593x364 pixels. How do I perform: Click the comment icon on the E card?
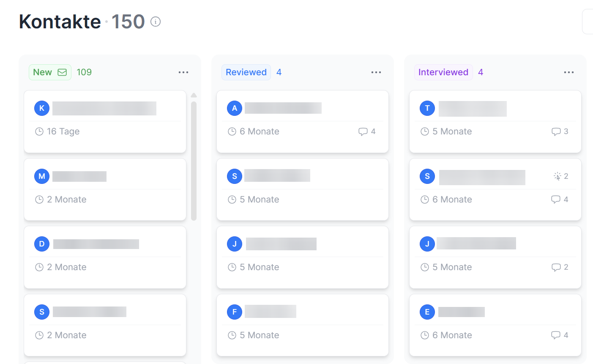pyautogui.click(x=556, y=335)
